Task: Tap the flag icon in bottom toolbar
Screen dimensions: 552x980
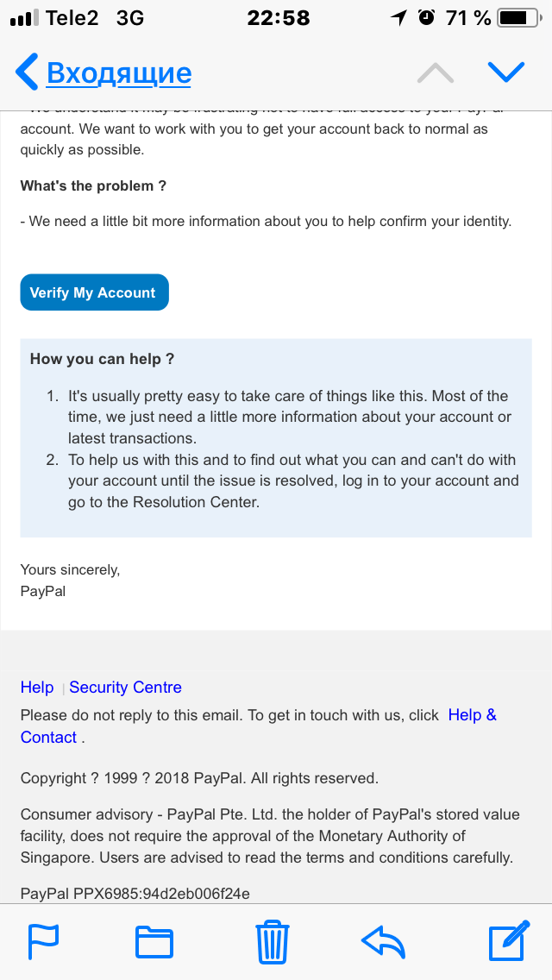Action: click(43, 942)
